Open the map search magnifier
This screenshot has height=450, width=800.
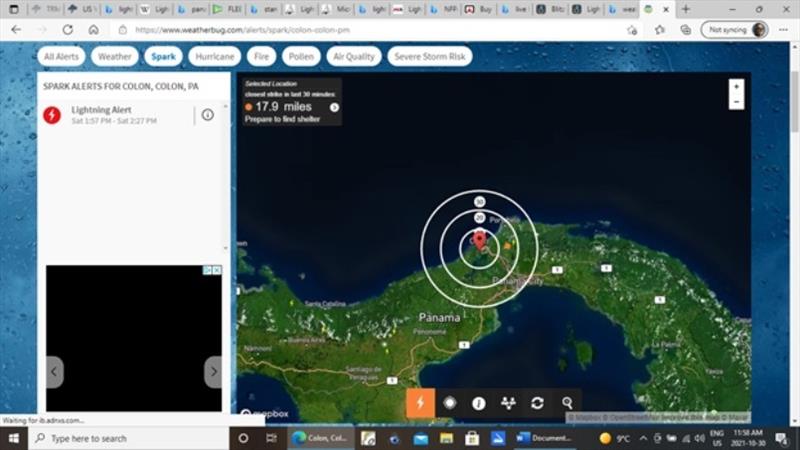[x=567, y=404]
